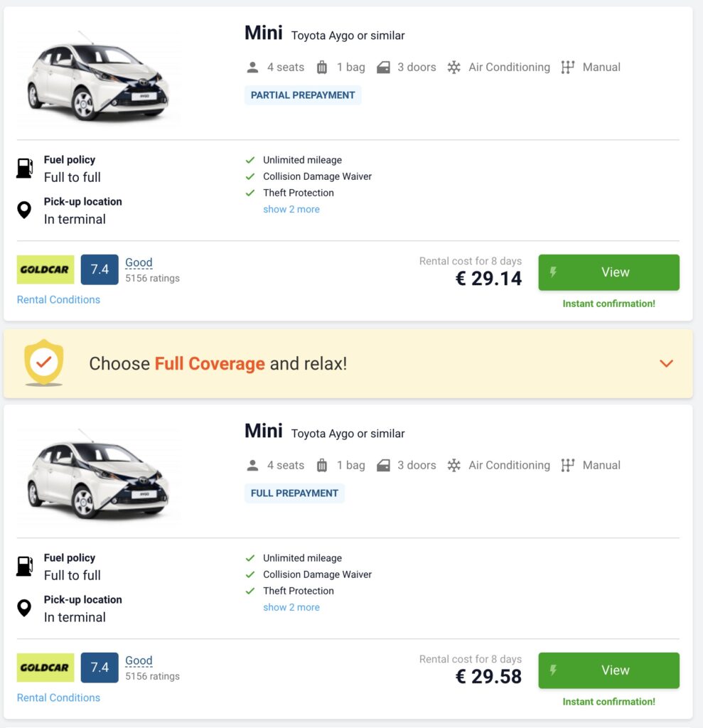
Task: Expand show 2 more on the second offer
Action: [291, 607]
